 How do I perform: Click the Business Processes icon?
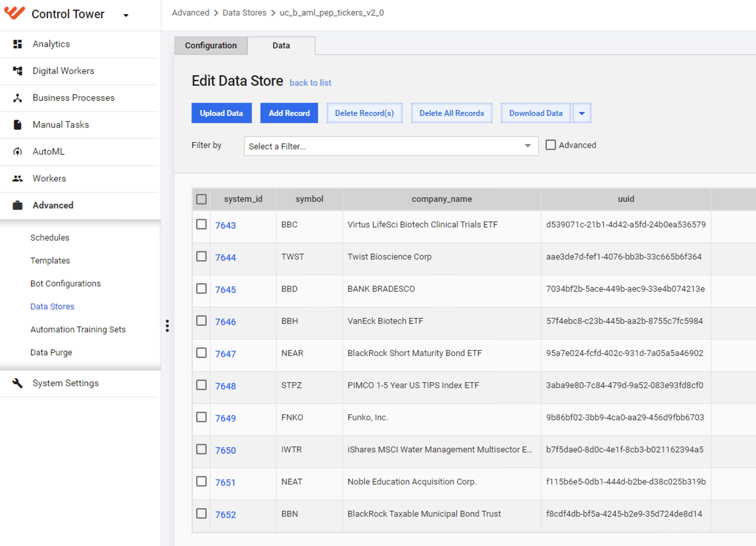tap(17, 98)
